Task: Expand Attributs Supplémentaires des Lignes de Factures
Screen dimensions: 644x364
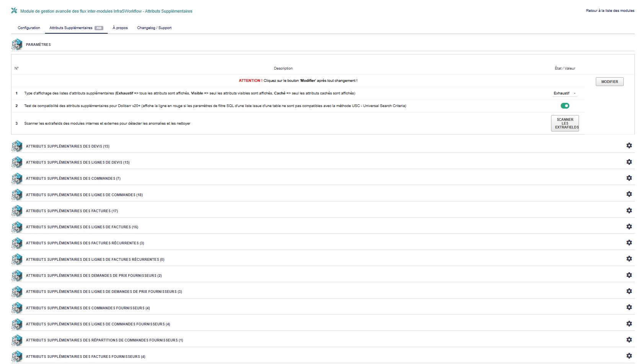Action: pyautogui.click(x=82, y=227)
